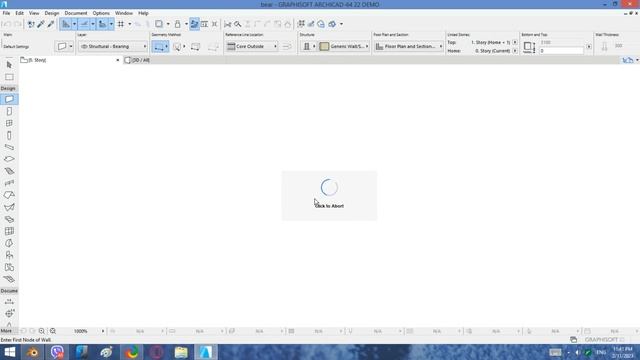This screenshot has width=640, height=360.
Task: Open the Design menu
Action: (x=51, y=13)
